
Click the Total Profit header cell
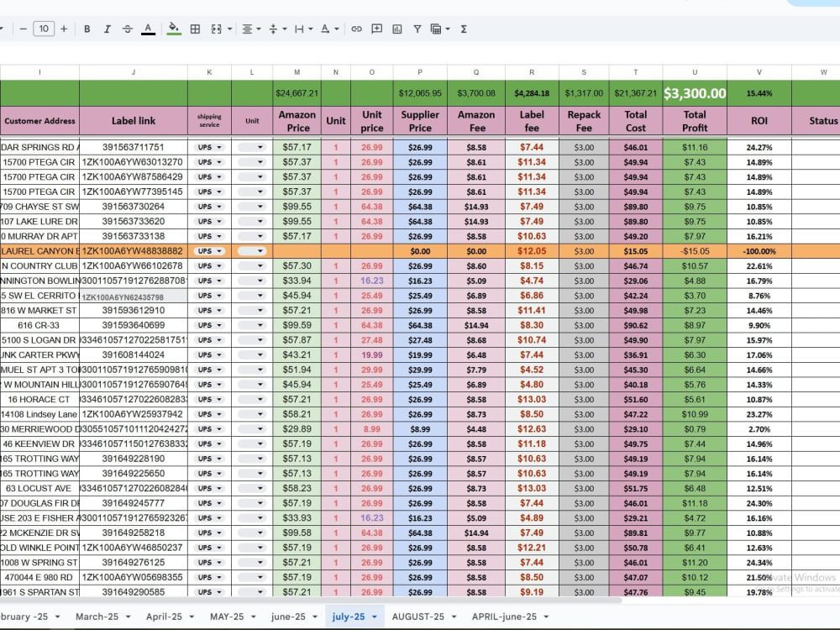click(695, 121)
